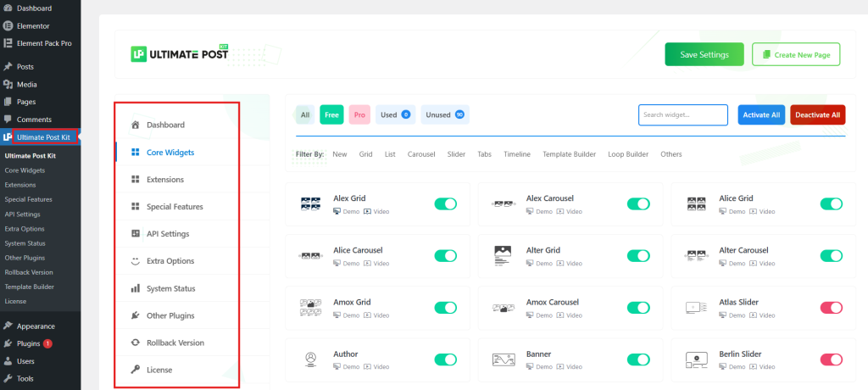Click the key icon beside License
The height and width of the screenshot is (390, 868).
pyautogui.click(x=135, y=370)
